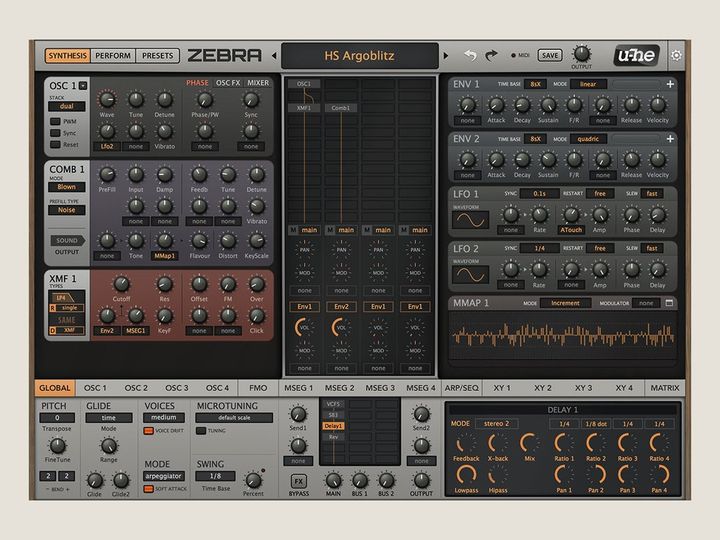Select the Delay1 slot in FX grid
Image resolution: width=720 pixels, height=540 pixels.
[x=333, y=426]
